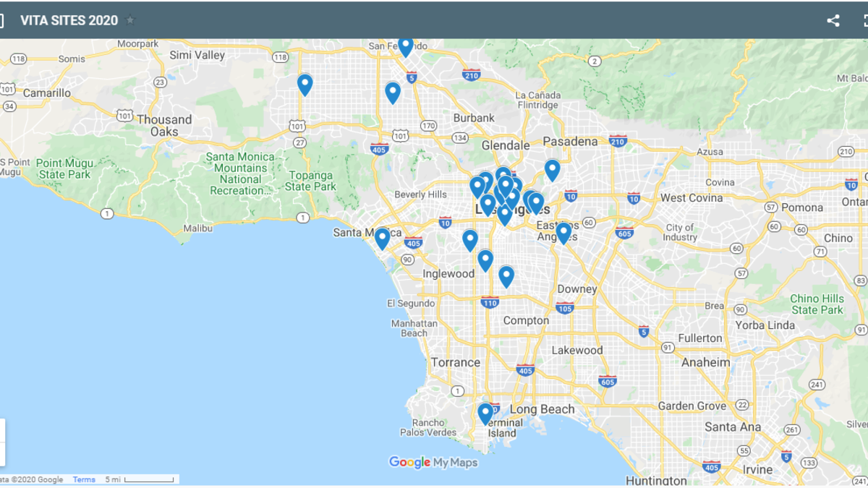
Task: Open the map legend panel icon
Action: click(x=1, y=21)
